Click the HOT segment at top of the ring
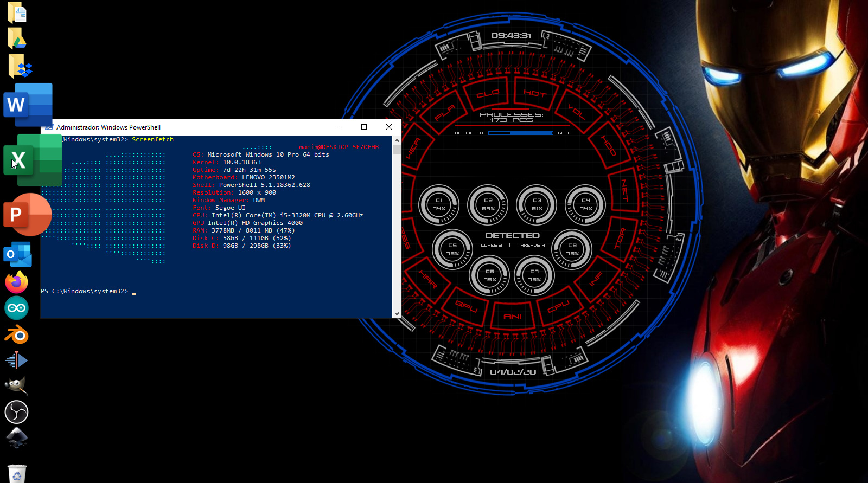Viewport: 868px width, 483px height. [535, 93]
